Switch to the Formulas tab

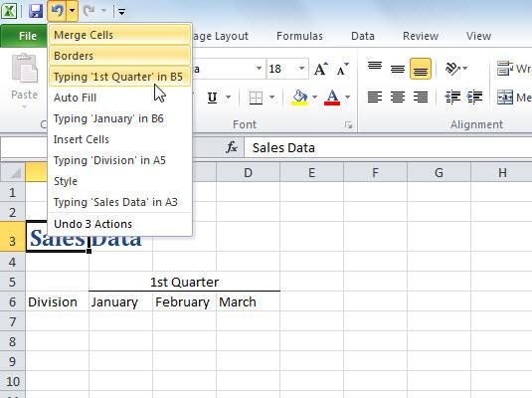click(x=299, y=36)
